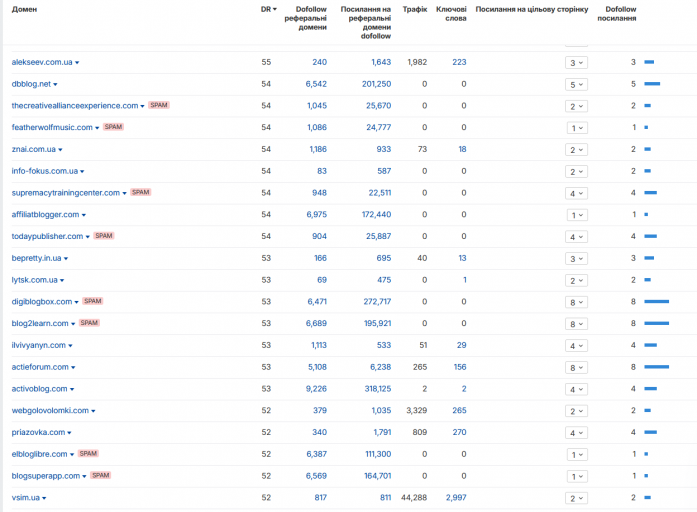Screen dimensions: 697x512
Task: Expand the caret next to dbblog.net
Action: 55,84
